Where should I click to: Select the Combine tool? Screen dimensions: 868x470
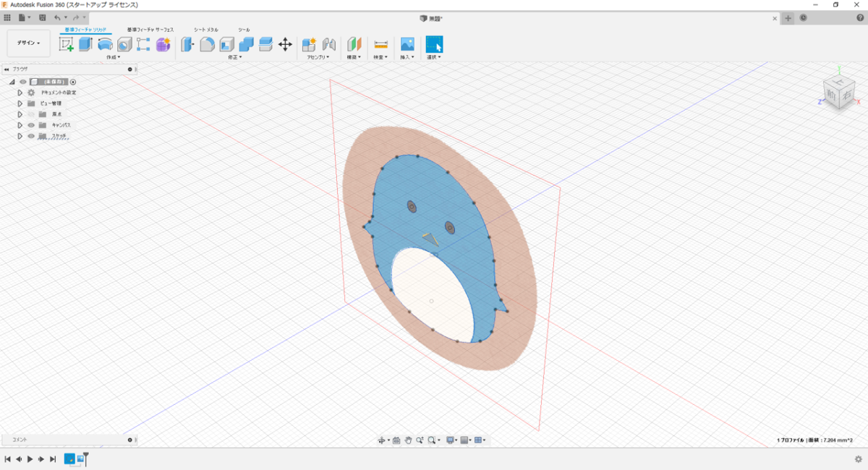[246, 44]
